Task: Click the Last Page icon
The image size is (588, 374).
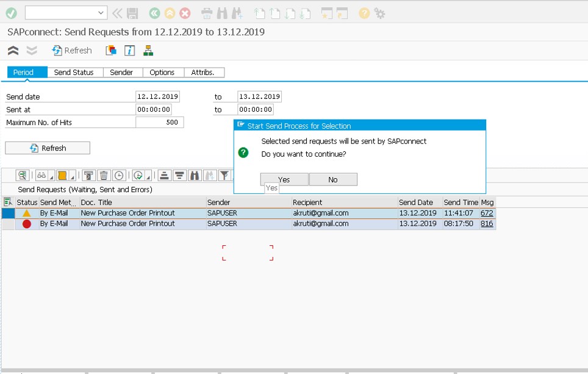Action: (x=305, y=13)
